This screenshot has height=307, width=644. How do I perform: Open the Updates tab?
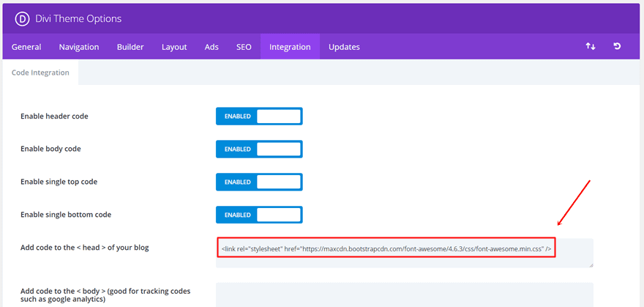344,47
